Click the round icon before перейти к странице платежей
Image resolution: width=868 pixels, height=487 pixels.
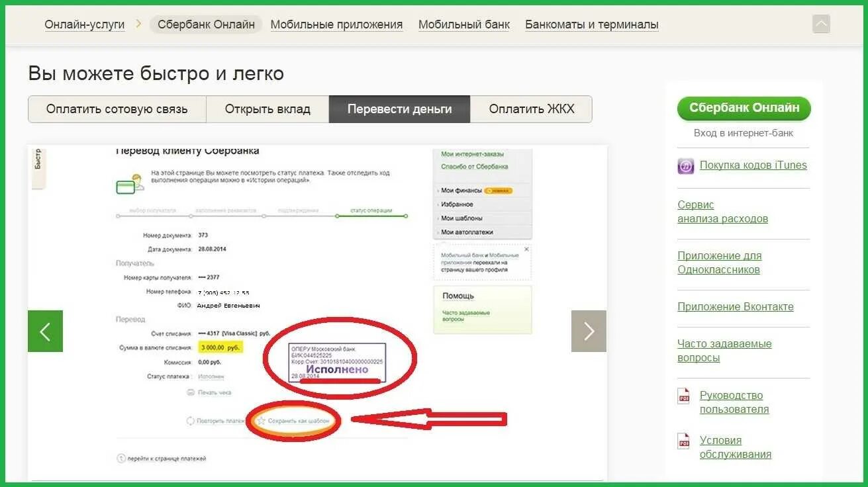click(x=121, y=458)
